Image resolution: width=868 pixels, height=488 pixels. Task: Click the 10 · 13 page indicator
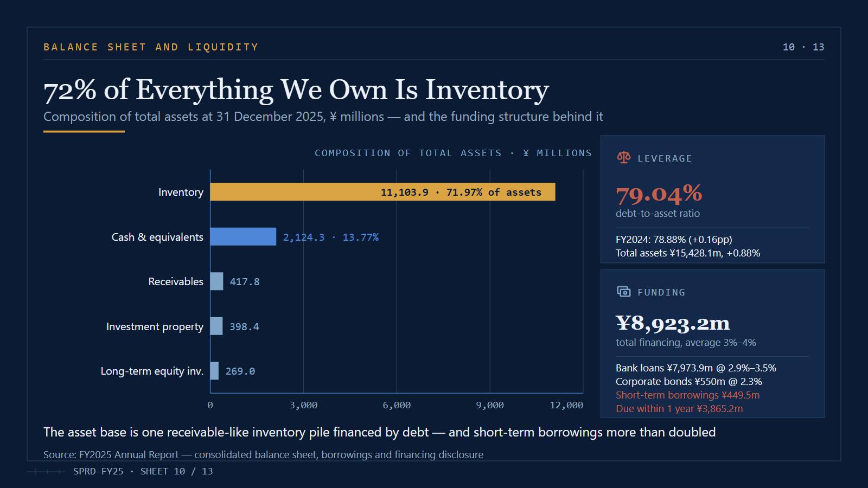pyautogui.click(x=803, y=47)
